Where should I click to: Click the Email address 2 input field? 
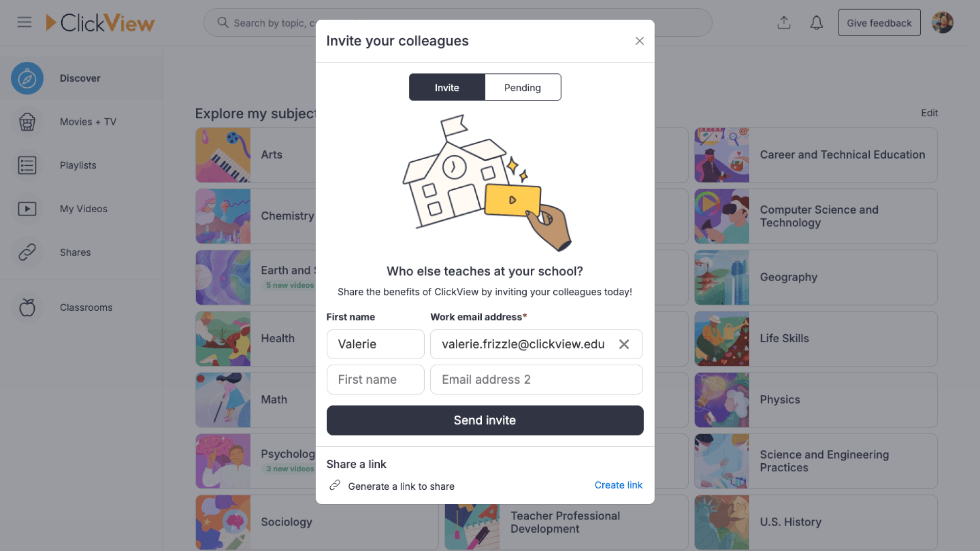click(x=536, y=380)
